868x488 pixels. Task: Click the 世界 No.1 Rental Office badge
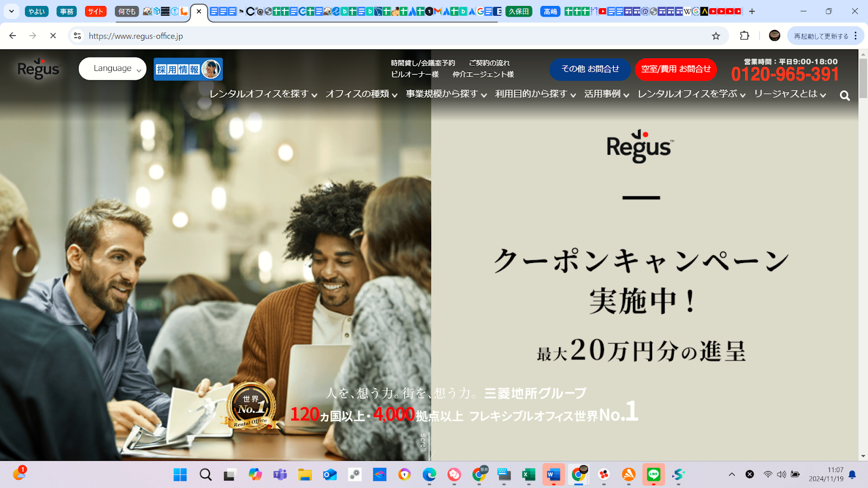[x=251, y=406]
